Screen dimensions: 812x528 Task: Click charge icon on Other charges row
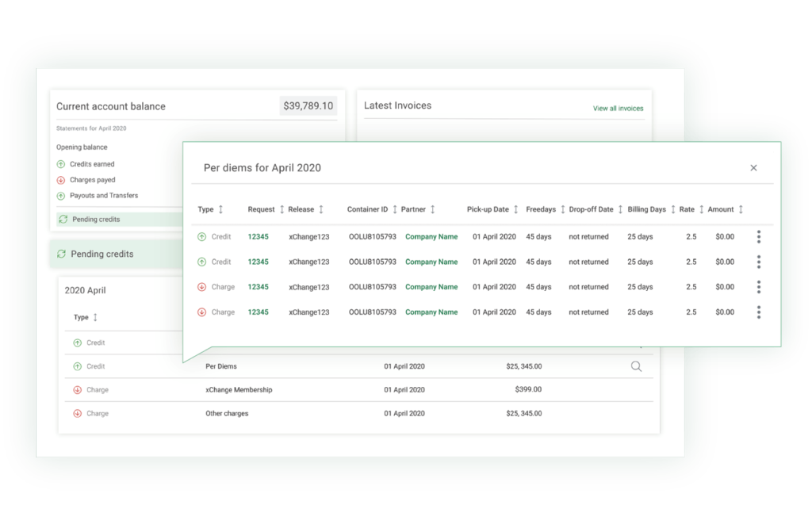tap(77, 414)
